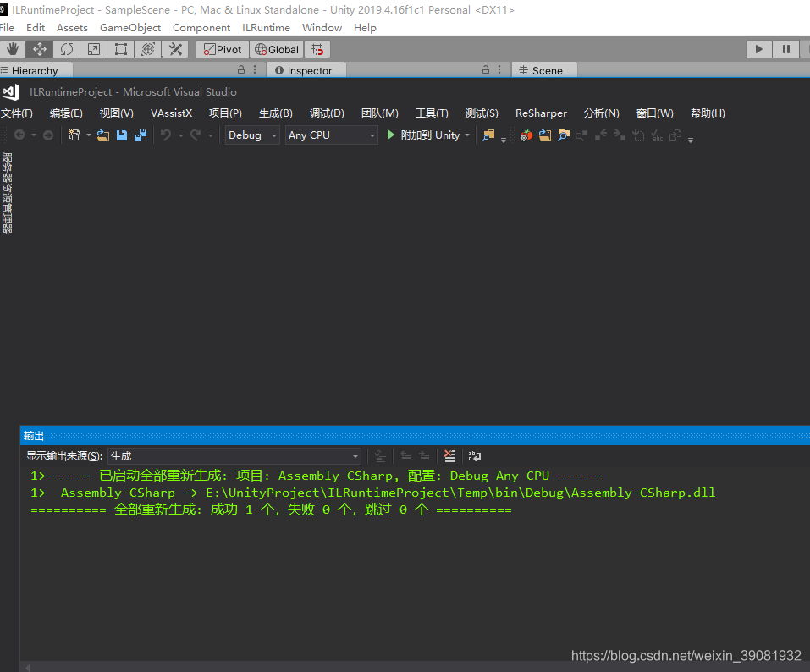
Task: Open Visual Studio 调试(D) menu
Action: pos(327,113)
